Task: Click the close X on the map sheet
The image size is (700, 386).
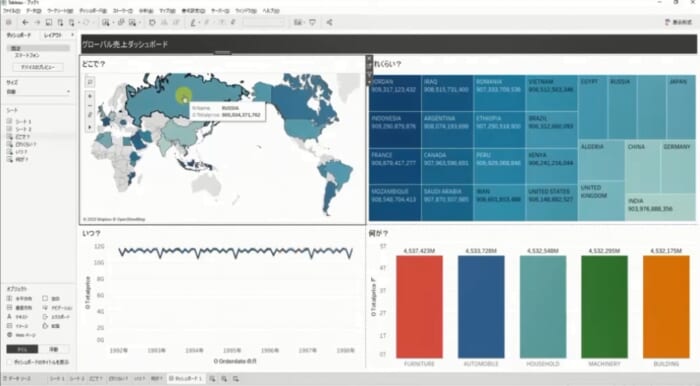Action: (x=369, y=58)
